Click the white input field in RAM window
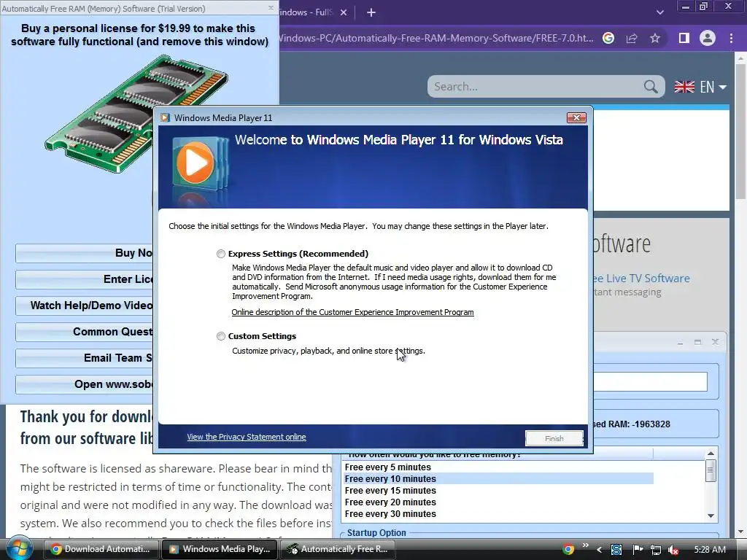The height and width of the screenshot is (560, 747). coord(650,381)
